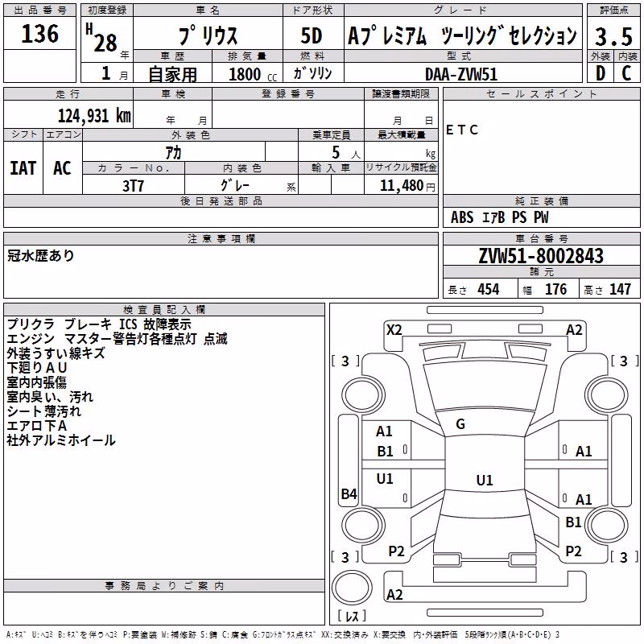
Task: Click the 検査員記入欄 header
Action: tap(164, 310)
